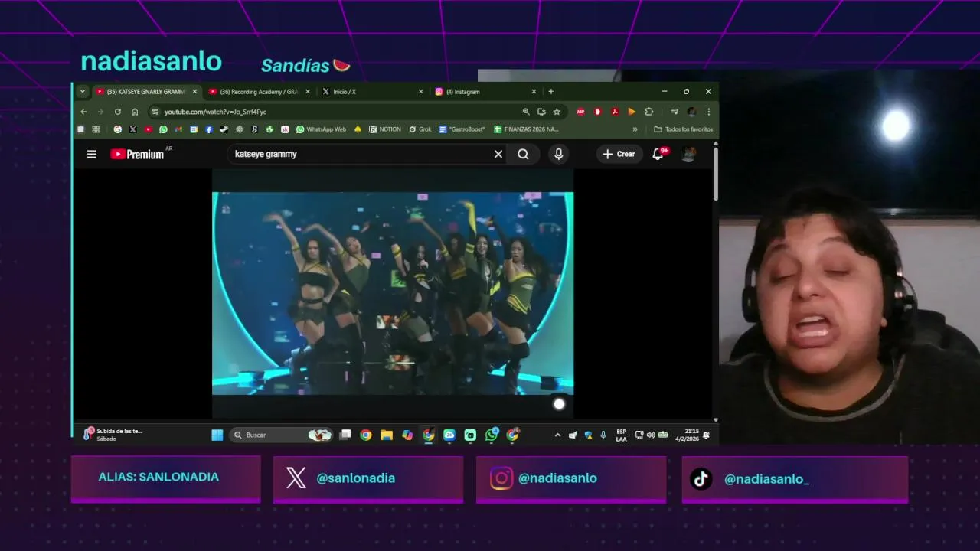Click the Crear button on YouTube

pos(619,154)
